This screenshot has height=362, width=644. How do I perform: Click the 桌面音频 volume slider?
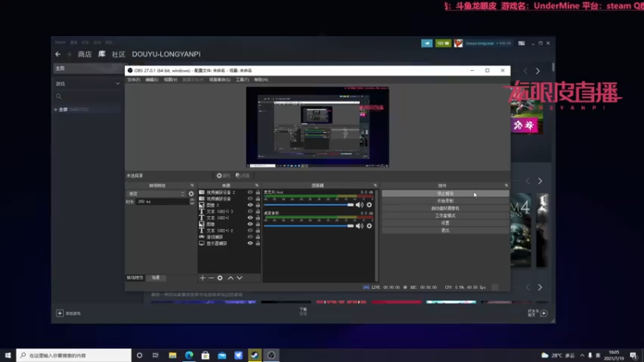308,226
